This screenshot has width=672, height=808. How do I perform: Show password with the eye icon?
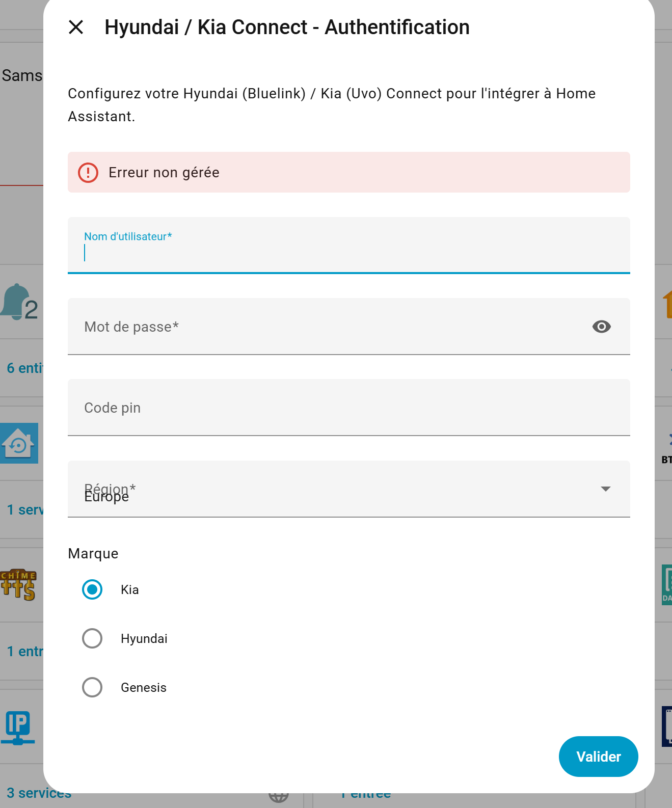(x=601, y=327)
